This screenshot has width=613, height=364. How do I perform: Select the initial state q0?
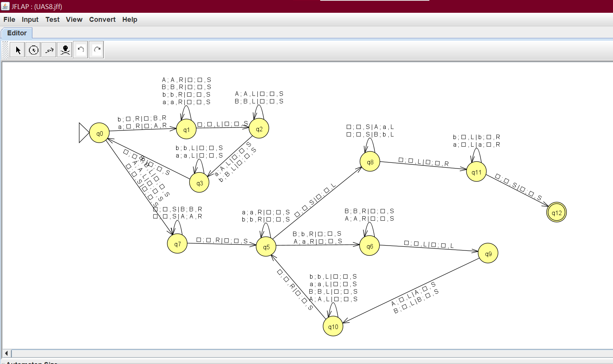click(x=99, y=133)
